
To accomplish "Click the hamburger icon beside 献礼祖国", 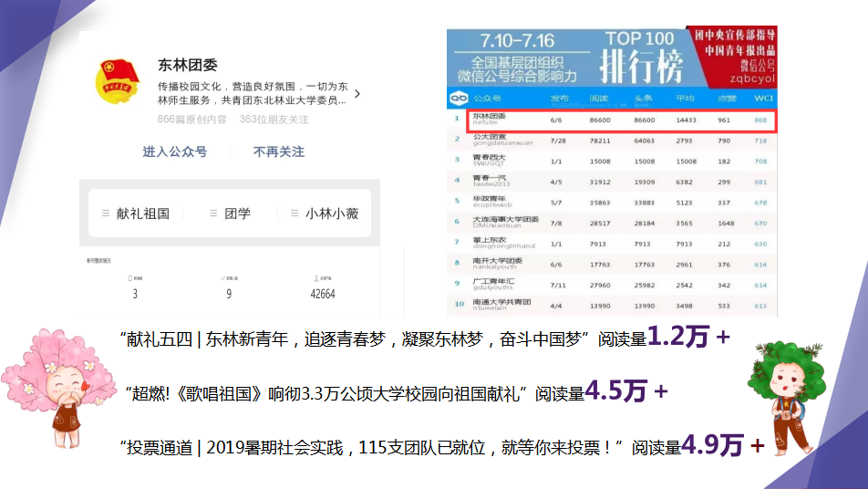I will pyautogui.click(x=106, y=213).
